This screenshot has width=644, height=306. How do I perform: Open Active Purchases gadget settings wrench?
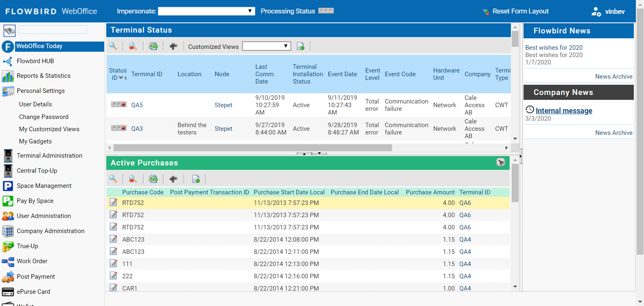[x=501, y=162]
